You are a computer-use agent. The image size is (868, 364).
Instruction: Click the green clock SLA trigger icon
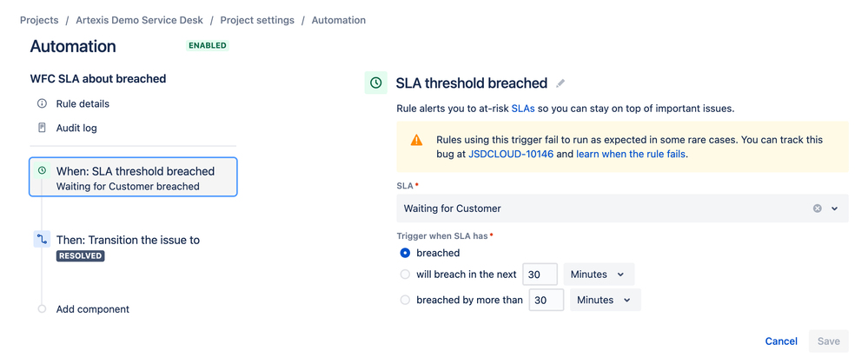[x=376, y=83]
